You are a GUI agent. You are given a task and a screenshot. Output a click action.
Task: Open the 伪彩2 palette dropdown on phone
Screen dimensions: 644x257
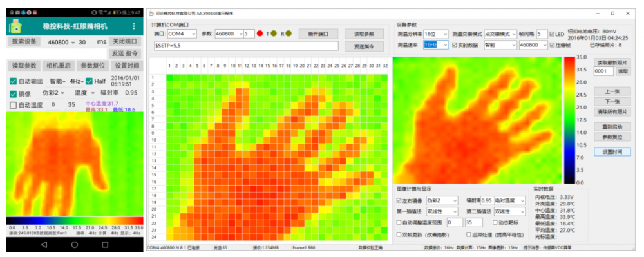[x=53, y=93]
